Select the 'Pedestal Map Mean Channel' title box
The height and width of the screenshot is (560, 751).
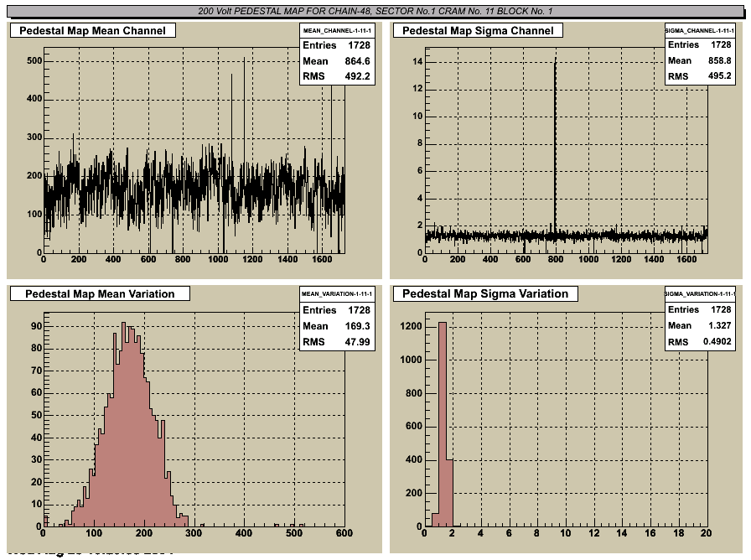point(93,31)
